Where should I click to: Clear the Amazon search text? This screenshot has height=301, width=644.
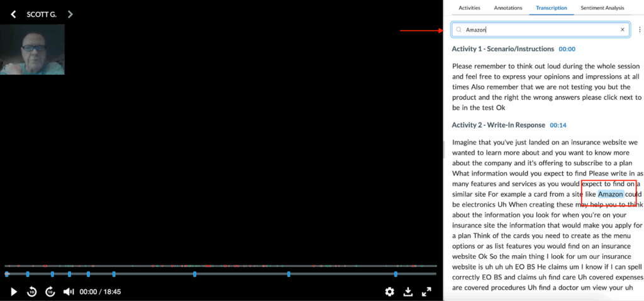click(623, 30)
